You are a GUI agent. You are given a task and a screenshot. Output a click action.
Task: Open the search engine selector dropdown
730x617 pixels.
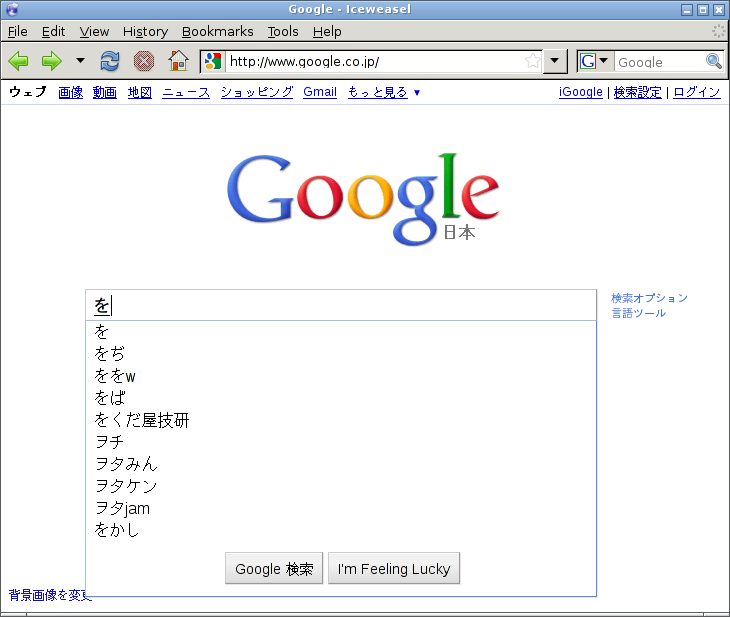coord(594,61)
